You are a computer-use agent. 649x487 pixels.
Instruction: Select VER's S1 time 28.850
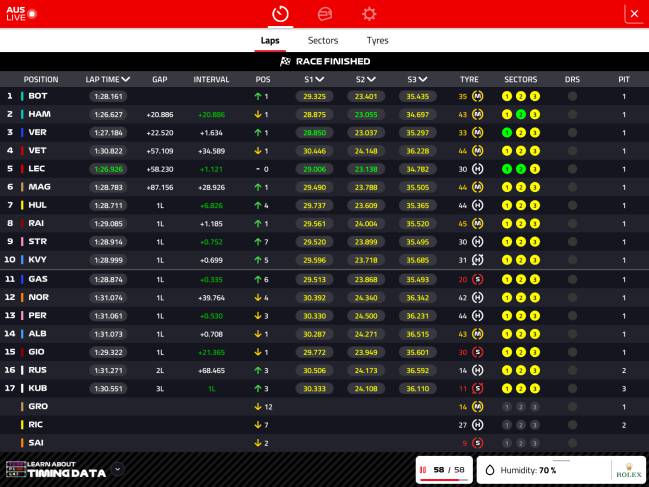pos(315,133)
